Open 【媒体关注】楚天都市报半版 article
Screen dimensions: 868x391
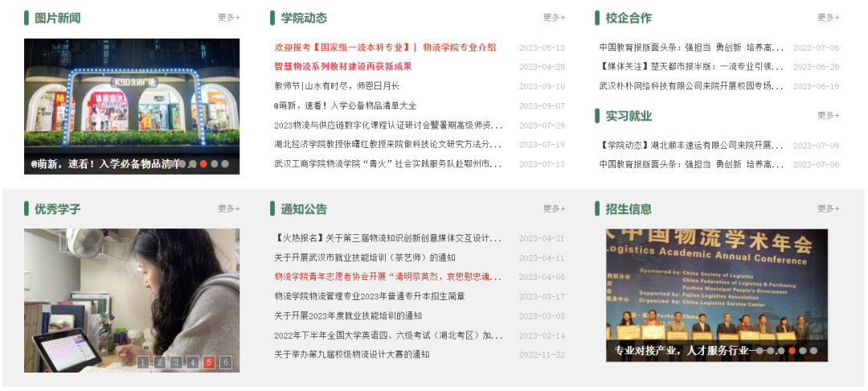[691, 67]
